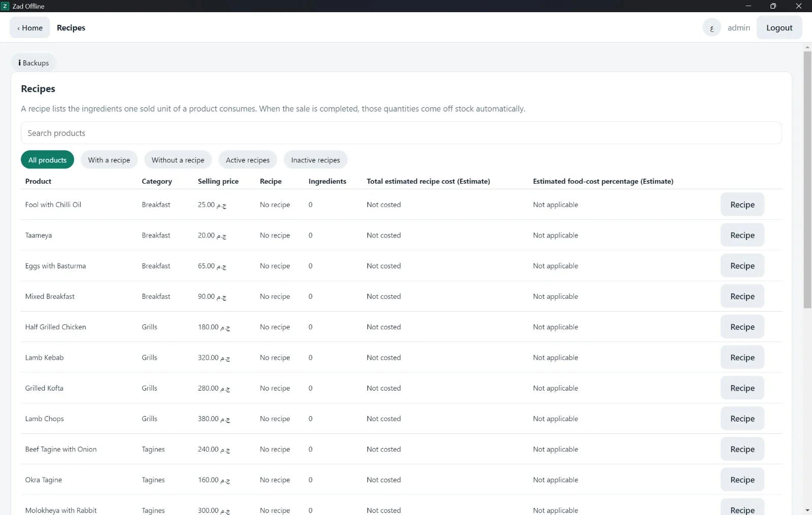
Task: Focus the Search products field
Action: click(x=401, y=133)
